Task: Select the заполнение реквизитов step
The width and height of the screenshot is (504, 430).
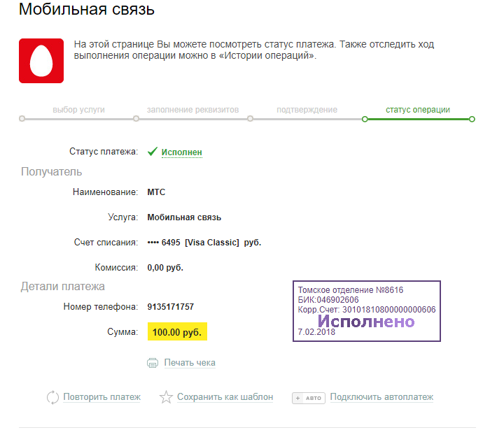Action: coord(193,110)
